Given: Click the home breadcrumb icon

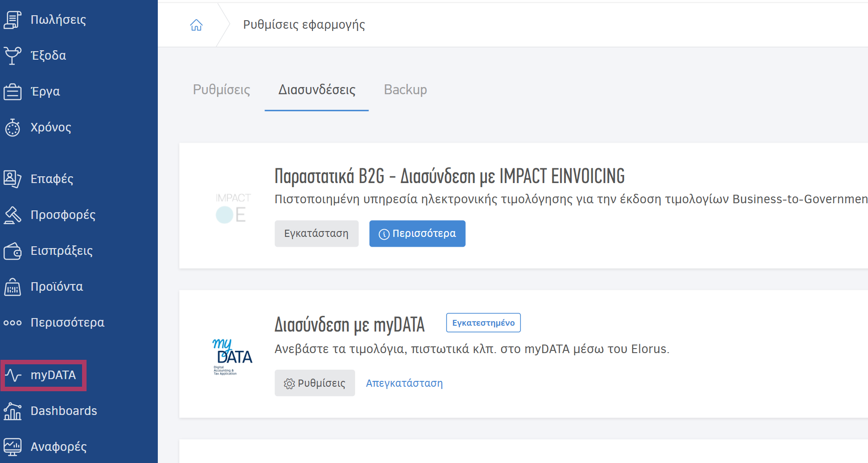Looking at the screenshot, I should [196, 25].
